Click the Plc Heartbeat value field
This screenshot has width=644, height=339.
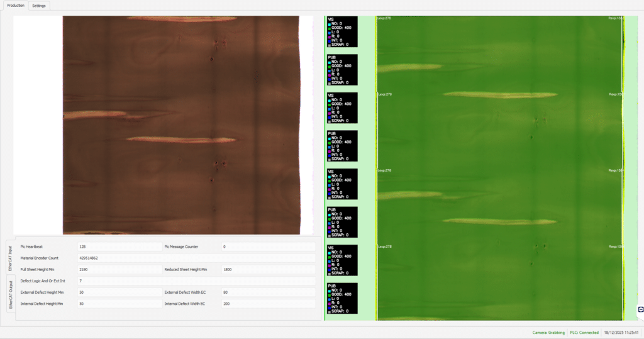point(119,247)
